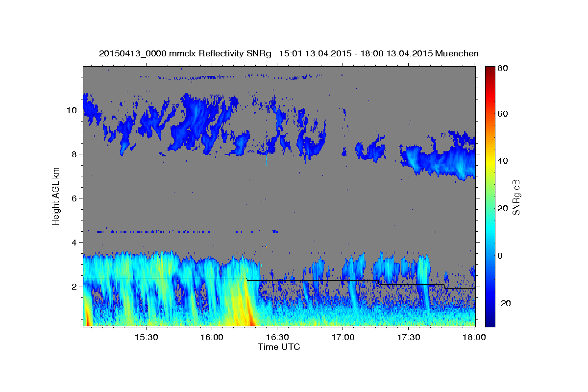This screenshot has width=588, height=392.
Task: Click the colorbar value -20
Action: coord(505,303)
